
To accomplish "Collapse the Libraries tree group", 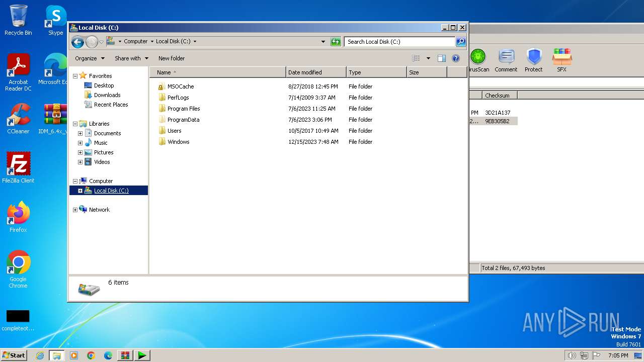I will pyautogui.click(x=75, y=124).
